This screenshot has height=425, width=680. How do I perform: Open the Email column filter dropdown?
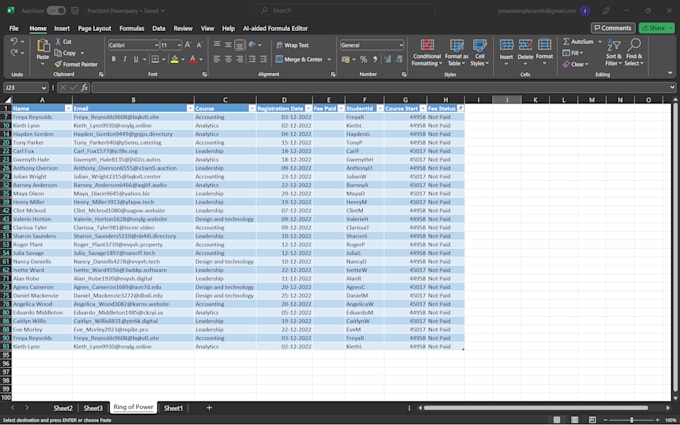190,108
